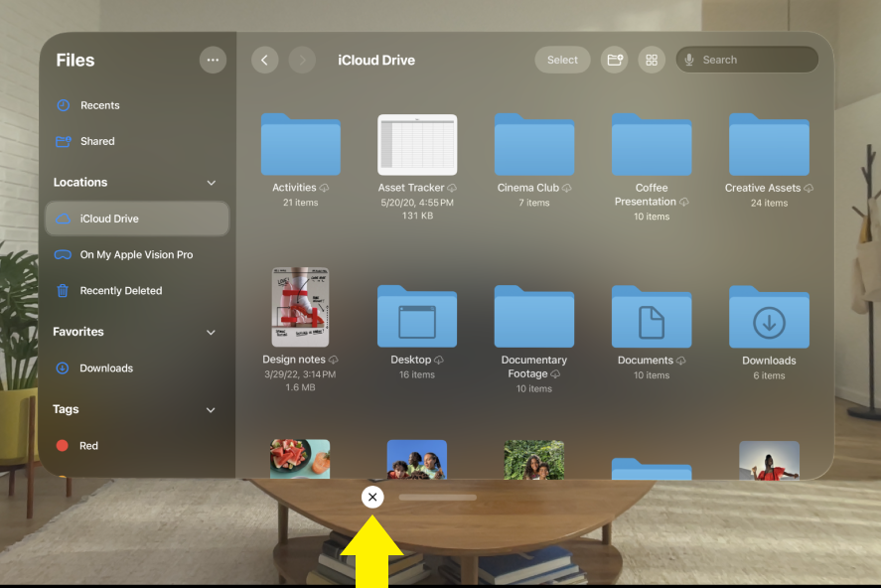Click the Tags heading text
This screenshot has width=881, height=588.
click(x=66, y=409)
